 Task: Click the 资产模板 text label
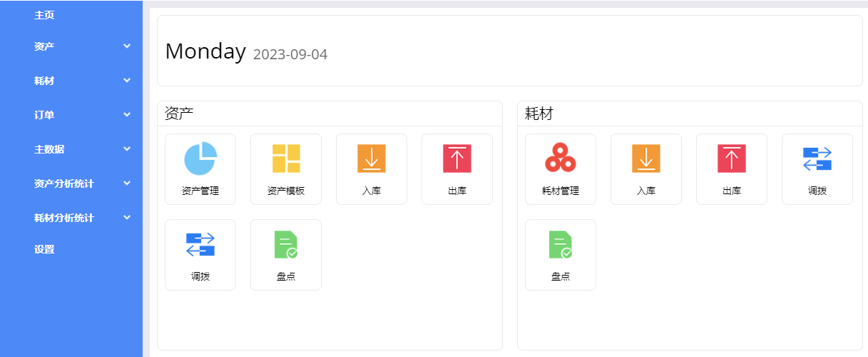pyautogui.click(x=286, y=191)
